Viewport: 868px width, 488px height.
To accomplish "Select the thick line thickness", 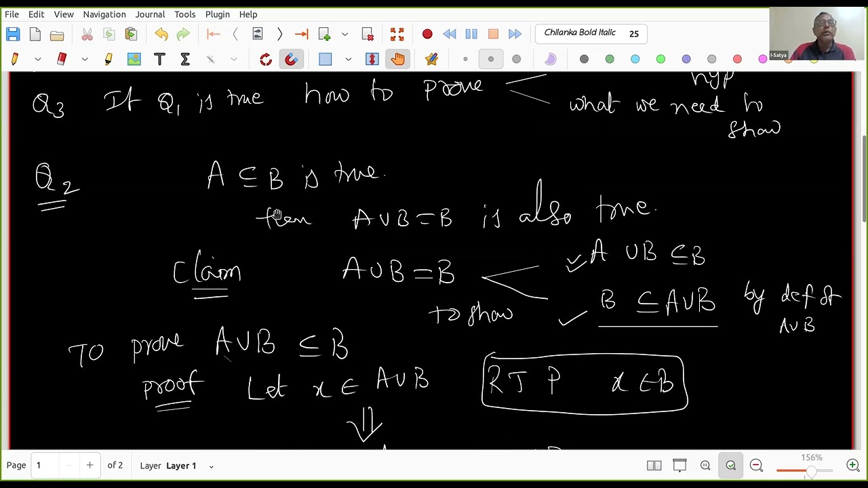I will point(517,60).
